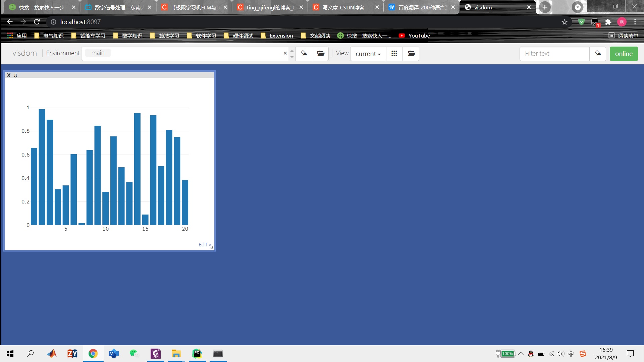
Task: Click the pane download arrow icon
Action: [x=15, y=75]
